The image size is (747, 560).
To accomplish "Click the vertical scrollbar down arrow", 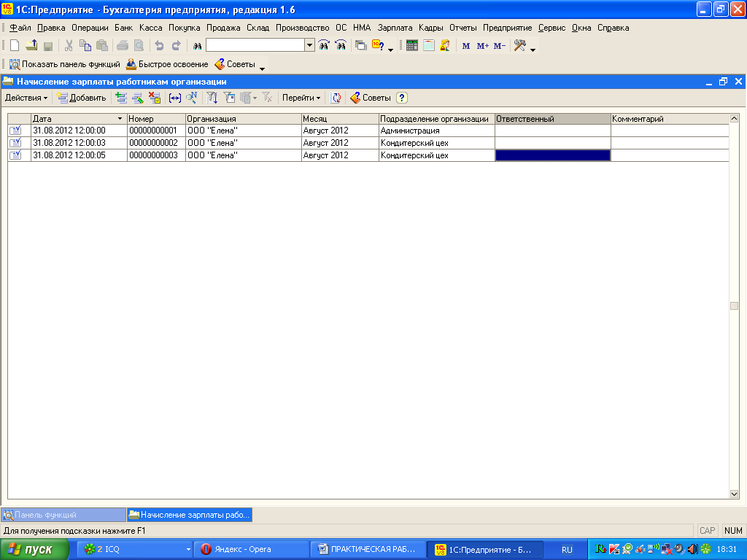I will (x=734, y=494).
